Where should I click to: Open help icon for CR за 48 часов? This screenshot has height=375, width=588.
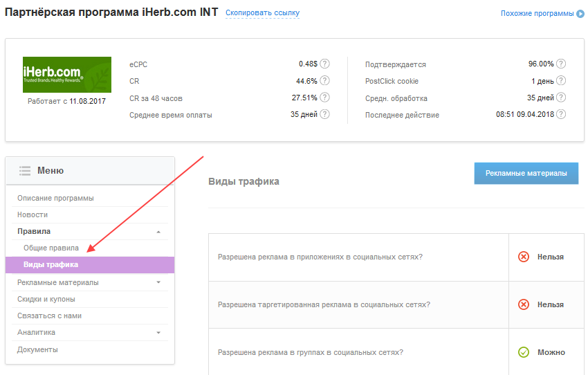click(x=324, y=98)
